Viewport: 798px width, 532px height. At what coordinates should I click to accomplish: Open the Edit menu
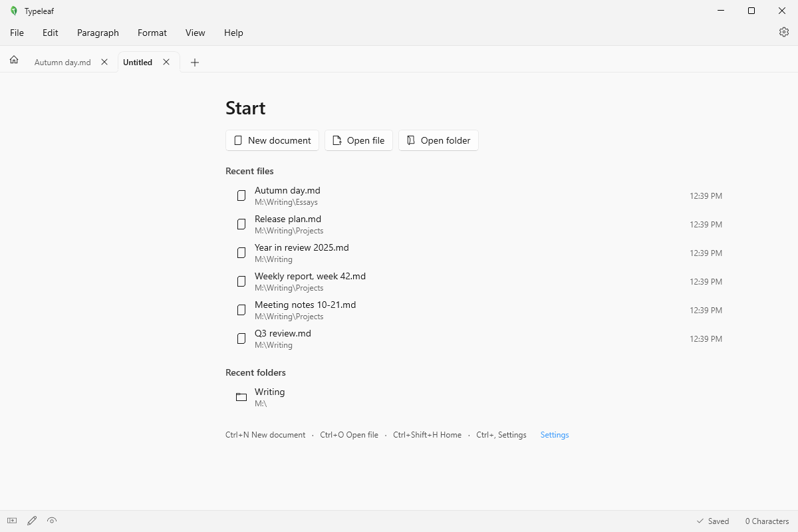51,33
